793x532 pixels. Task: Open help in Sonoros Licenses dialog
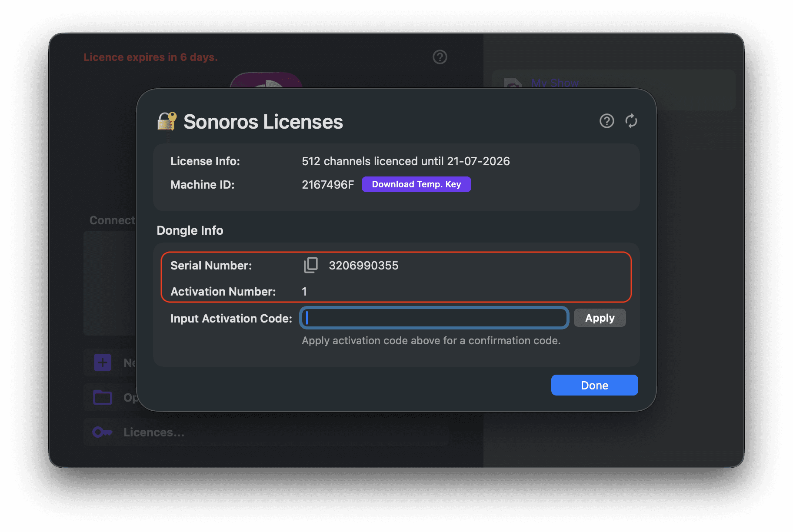coord(606,121)
